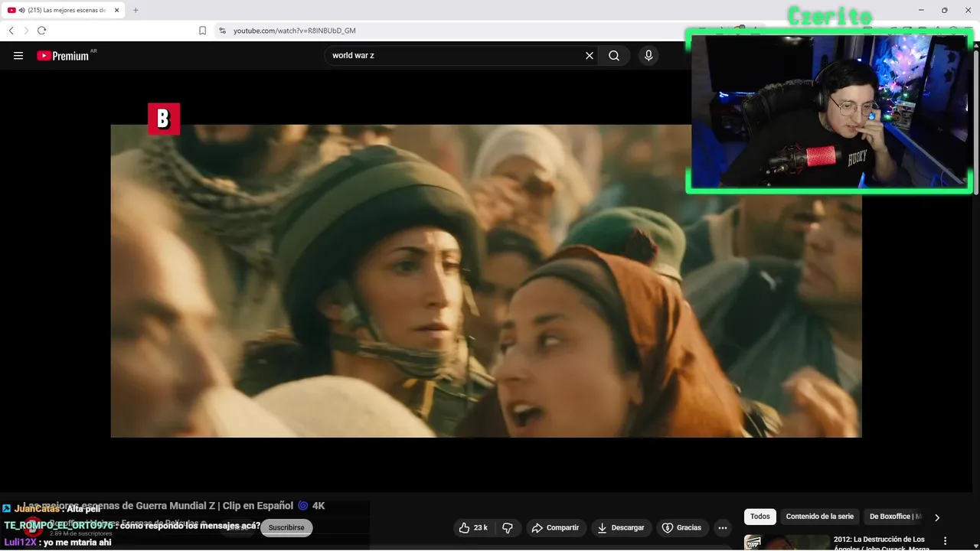Restore down the browser window
The image size is (980, 551).
pos(944,10)
